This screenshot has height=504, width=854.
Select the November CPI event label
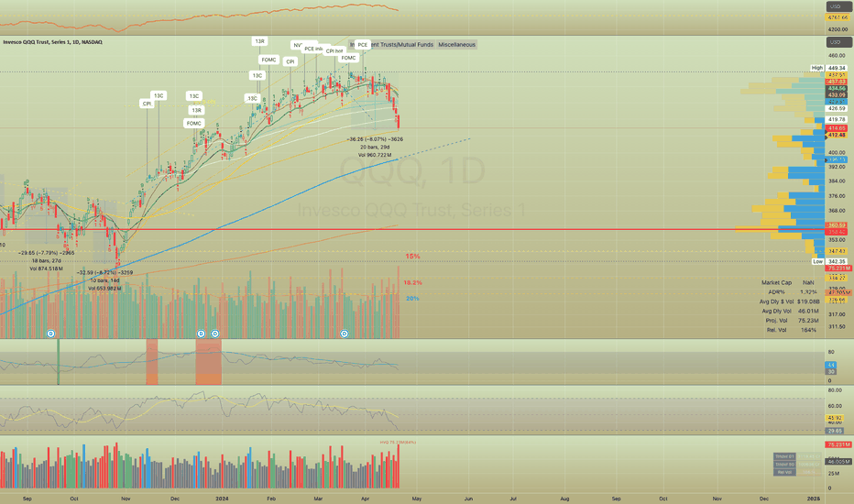[x=147, y=104]
